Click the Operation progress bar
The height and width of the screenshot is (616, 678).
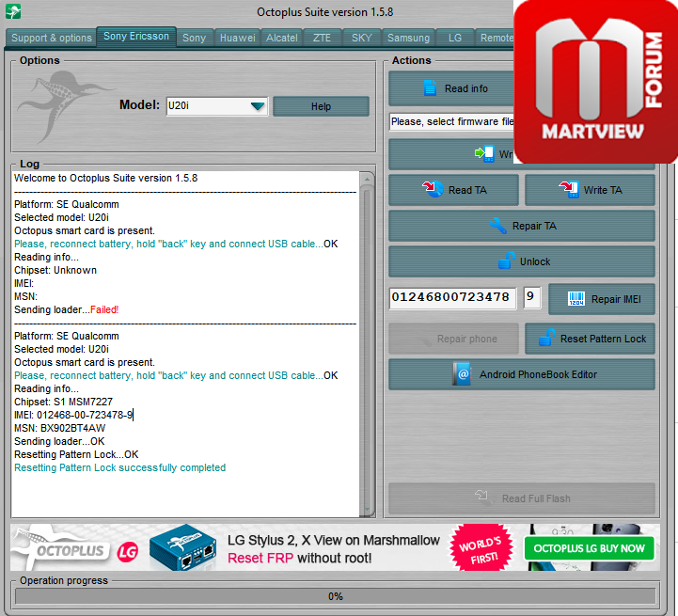tap(335, 596)
